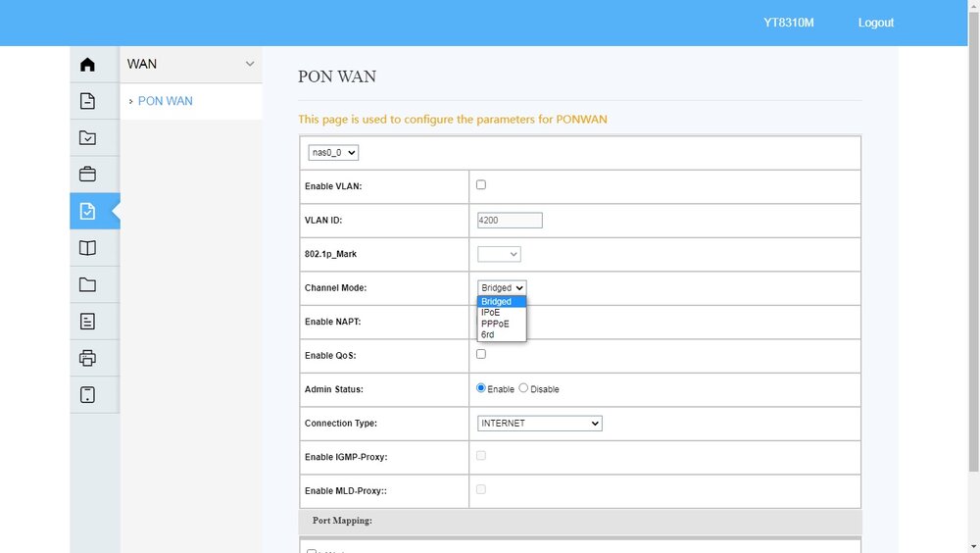Select the mobile device sidebar icon
The image size is (980, 553).
[x=87, y=394]
